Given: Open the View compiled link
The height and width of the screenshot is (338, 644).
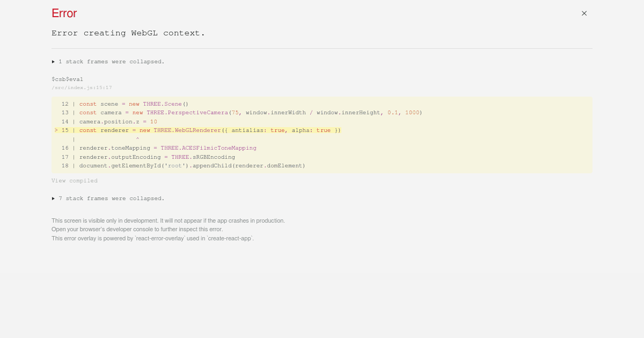Looking at the screenshot, I should [75, 181].
